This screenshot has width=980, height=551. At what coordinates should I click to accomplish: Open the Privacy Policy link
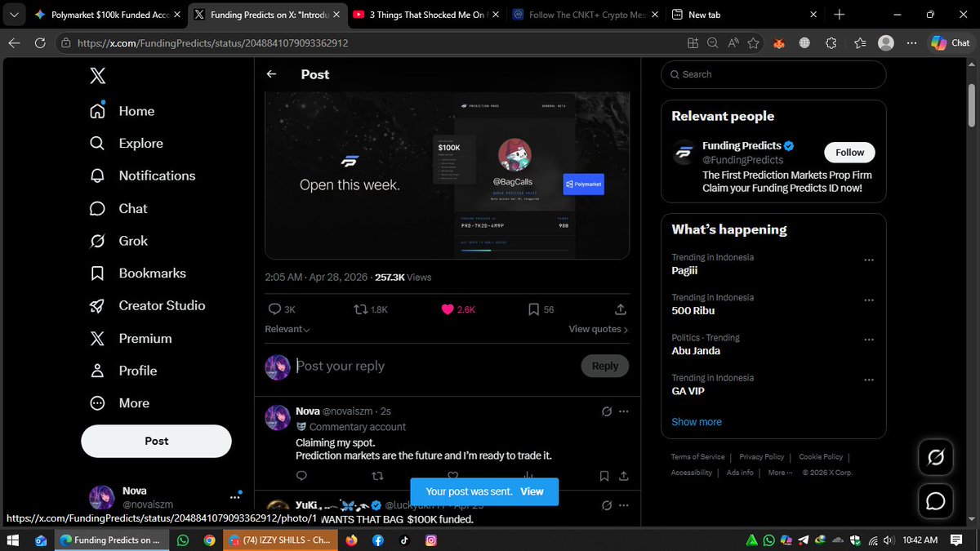(x=761, y=457)
